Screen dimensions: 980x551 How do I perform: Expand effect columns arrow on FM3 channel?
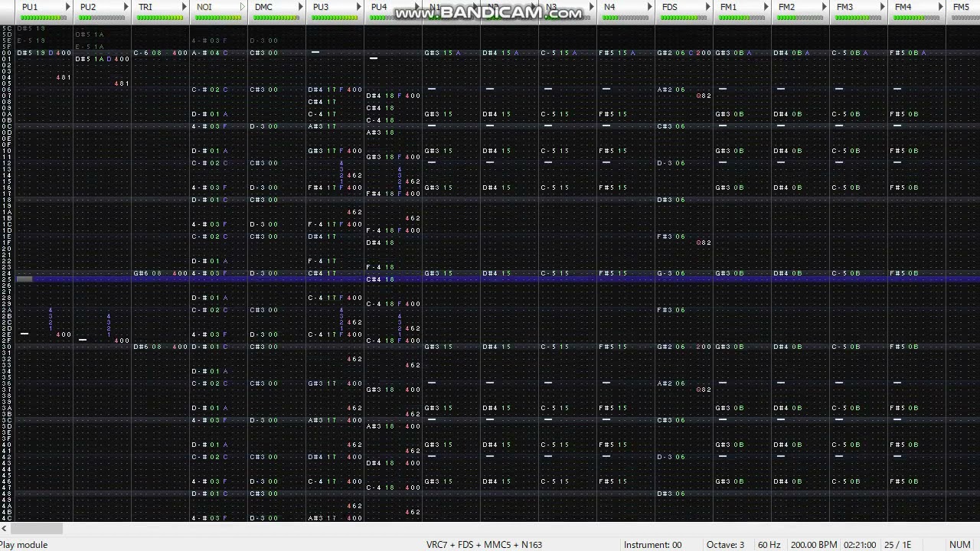pos(883,7)
